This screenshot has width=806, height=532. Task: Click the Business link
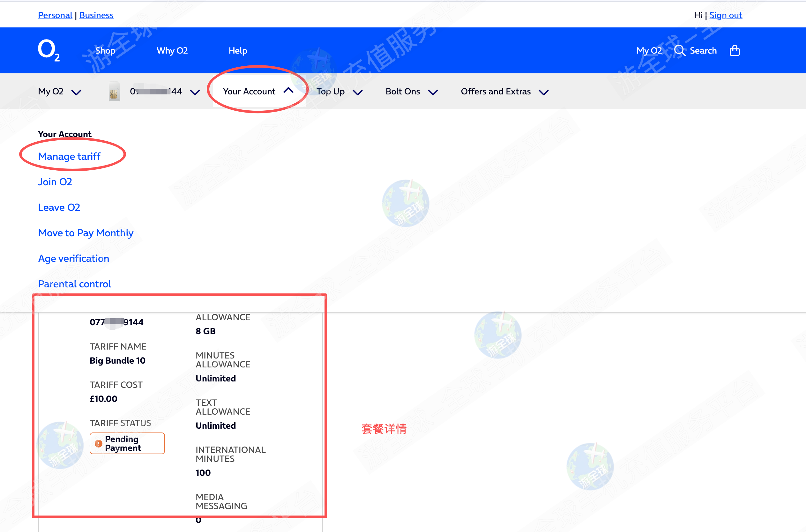pyautogui.click(x=96, y=15)
